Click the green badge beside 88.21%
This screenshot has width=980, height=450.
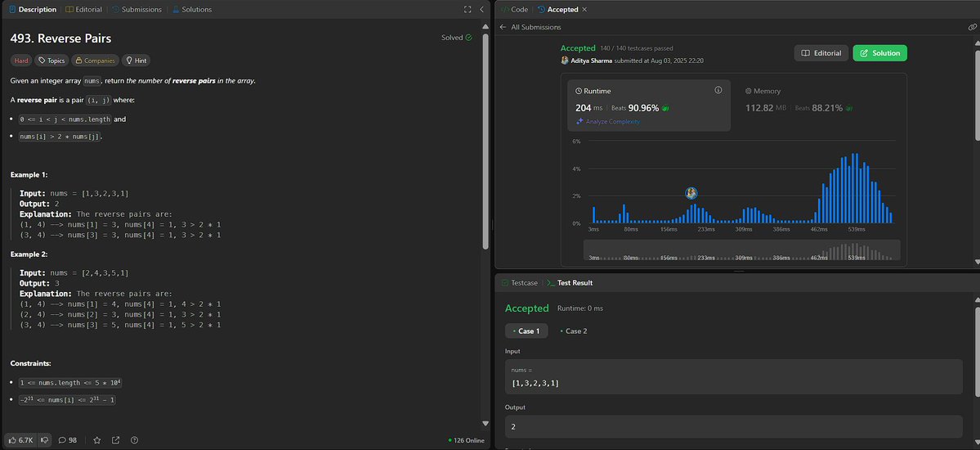point(848,108)
